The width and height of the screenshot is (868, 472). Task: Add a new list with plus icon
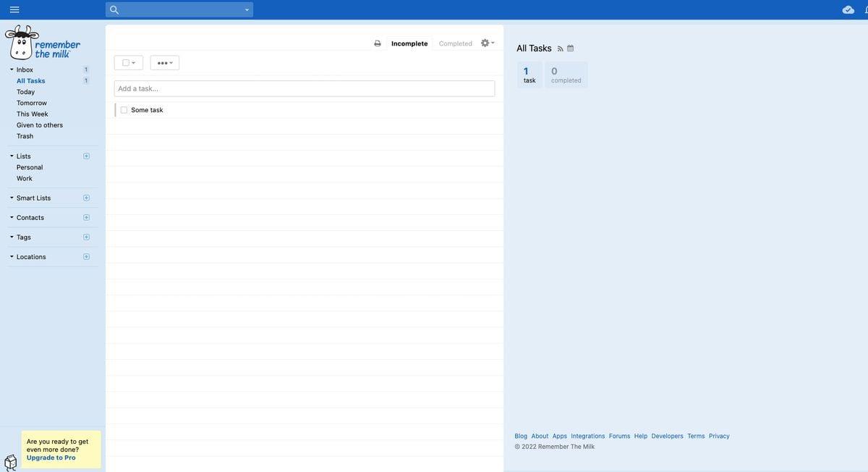86,156
